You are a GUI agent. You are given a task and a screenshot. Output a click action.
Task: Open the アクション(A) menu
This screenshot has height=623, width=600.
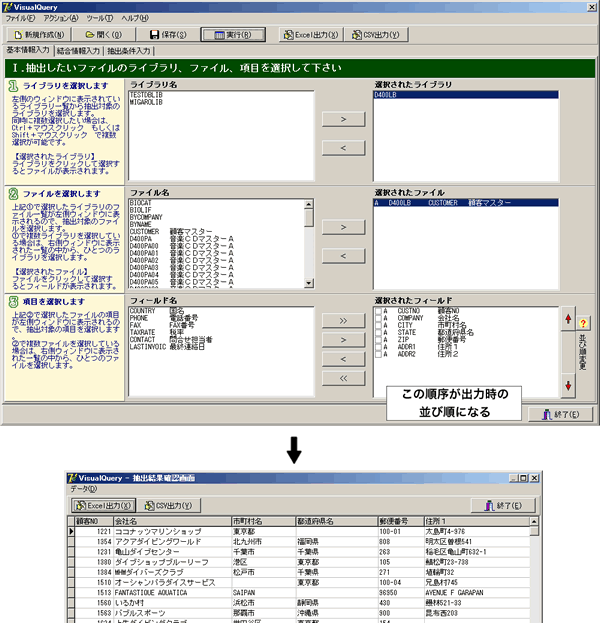click(61, 18)
